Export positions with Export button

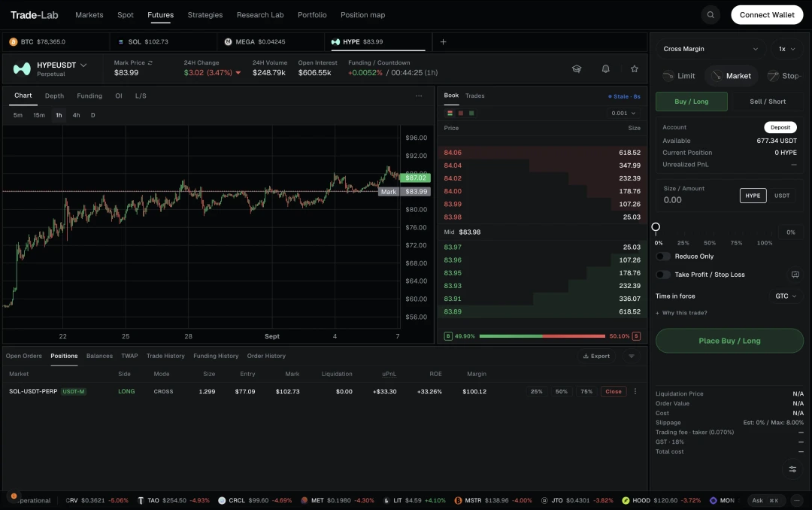point(596,356)
